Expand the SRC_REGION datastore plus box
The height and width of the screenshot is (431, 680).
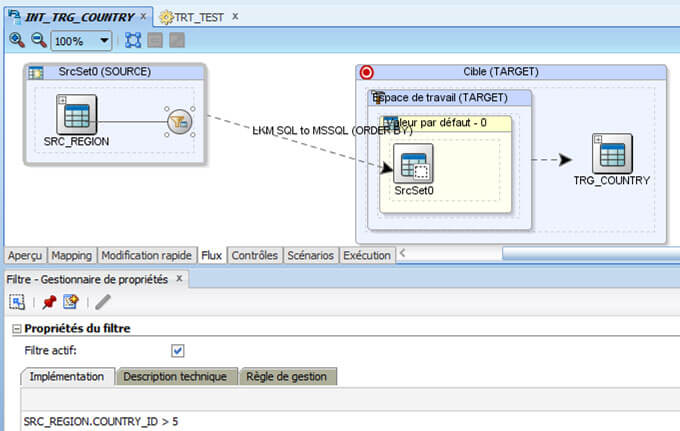point(62,100)
